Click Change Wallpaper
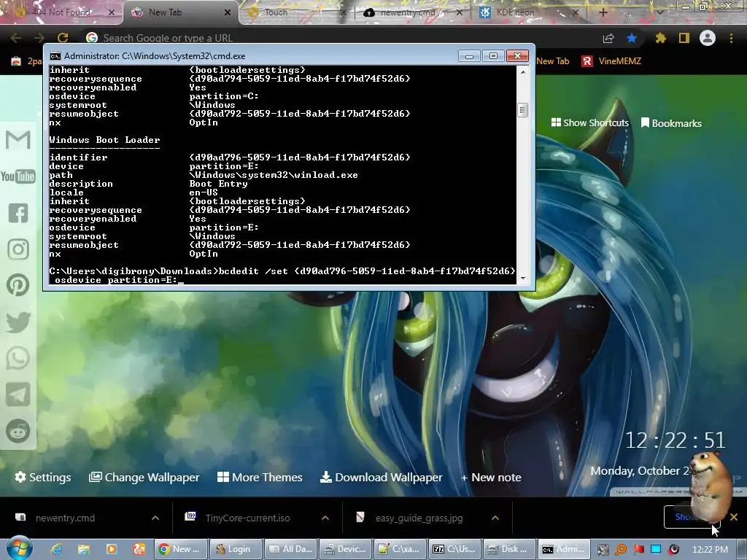 [144, 477]
